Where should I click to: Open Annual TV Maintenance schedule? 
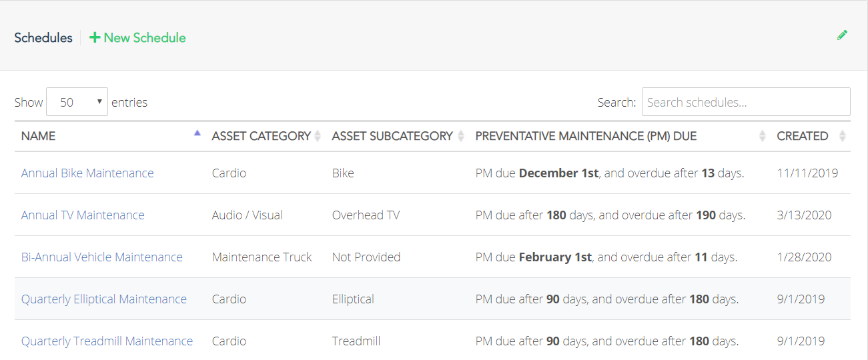click(x=83, y=215)
